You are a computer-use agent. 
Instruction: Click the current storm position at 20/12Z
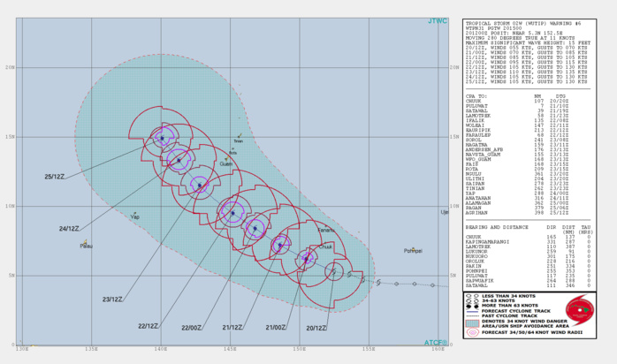331,271
